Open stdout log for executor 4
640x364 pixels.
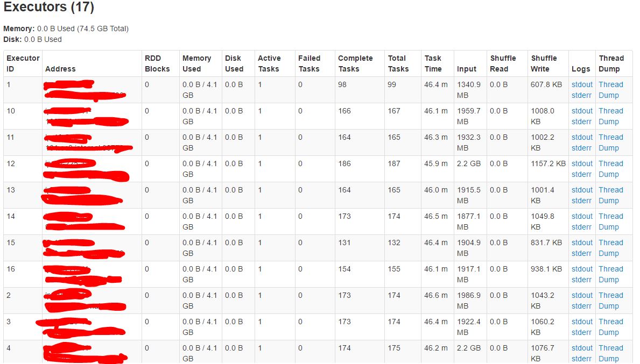(581, 348)
